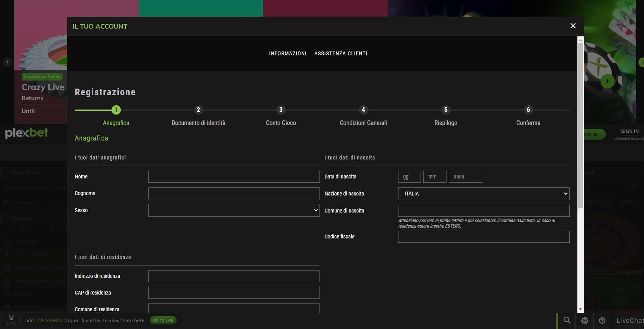The image size is (644, 329).
Task: Open help question mark icon
Action: (602, 320)
